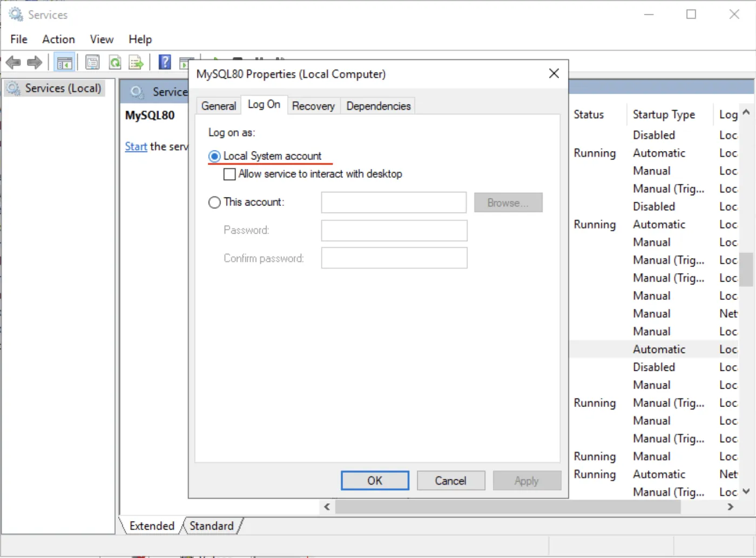Image resolution: width=756 pixels, height=558 pixels.
Task: Click the Forward arrow in Services toolbar
Action: pyautogui.click(x=35, y=63)
